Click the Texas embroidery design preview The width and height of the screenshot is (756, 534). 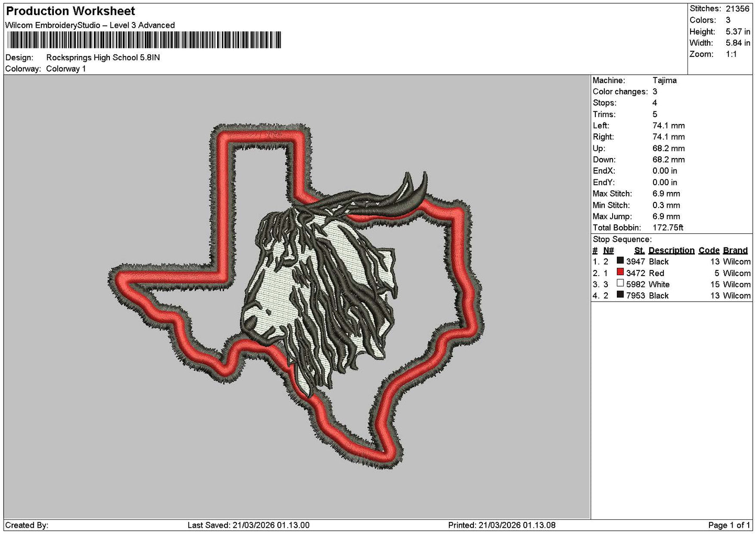click(296, 296)
